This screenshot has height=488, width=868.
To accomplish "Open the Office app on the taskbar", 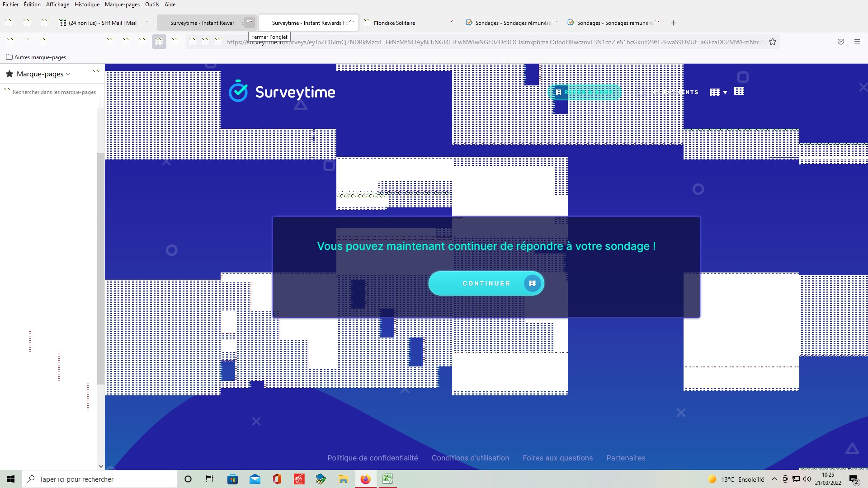I will coord(277,479).
